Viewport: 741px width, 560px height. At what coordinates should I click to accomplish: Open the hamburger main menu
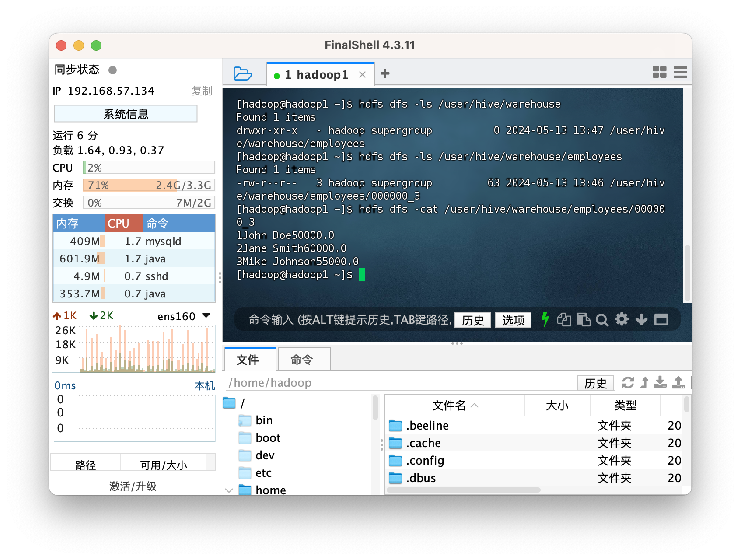click(x=680, y=72)
